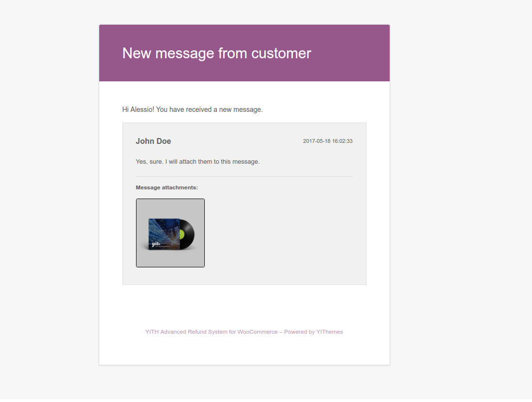Open the YITH Advanced Refund System footer link
Viewport: 532px width, 402px height.
tap(211, 332)
